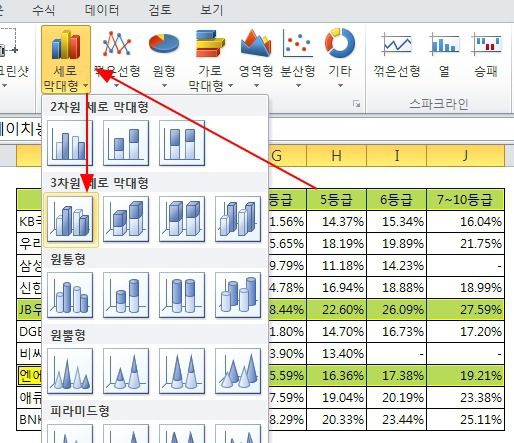Select 3D stacked column chart
The image size is (514, 443).
coord(126,219)
